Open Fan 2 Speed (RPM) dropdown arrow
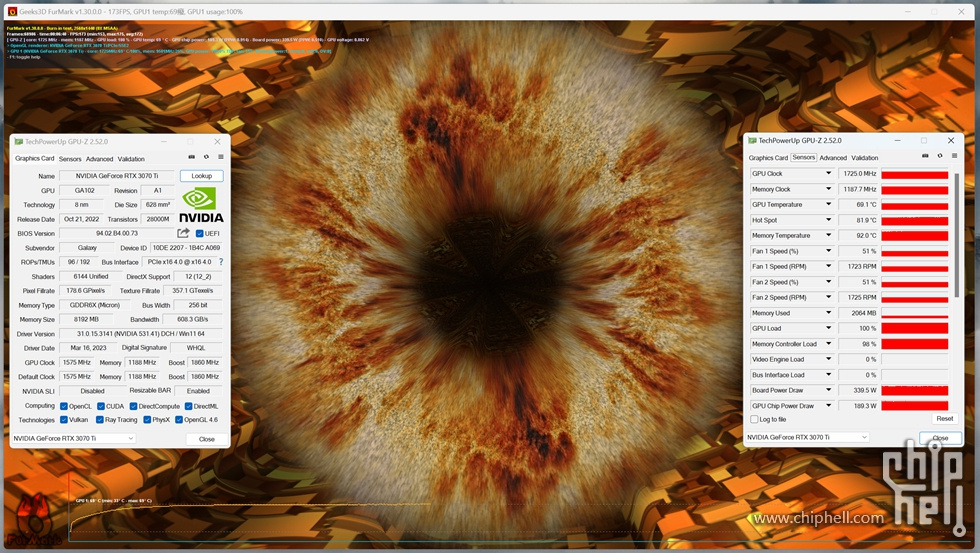 coord(829,297)
